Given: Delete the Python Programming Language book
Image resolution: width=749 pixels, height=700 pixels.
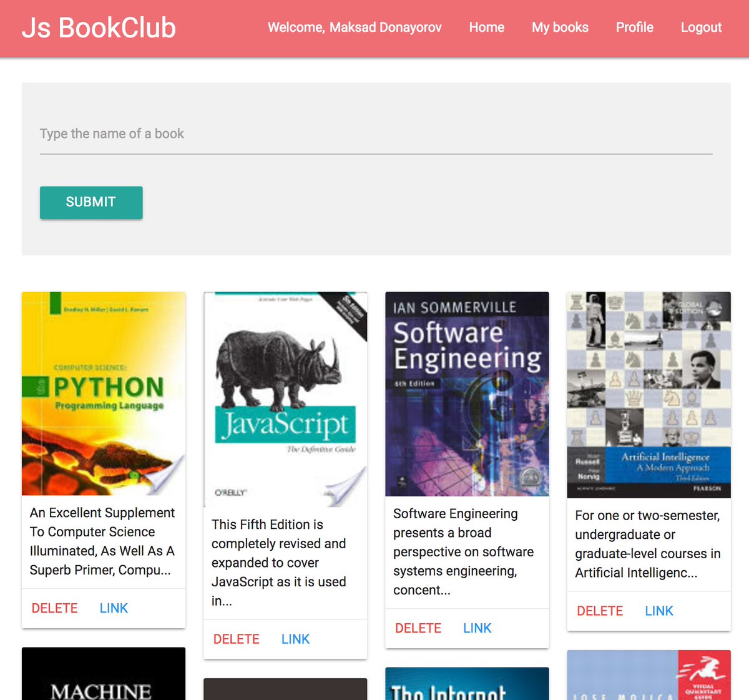Looking at the screenshot, I should (x=55, y=608).
